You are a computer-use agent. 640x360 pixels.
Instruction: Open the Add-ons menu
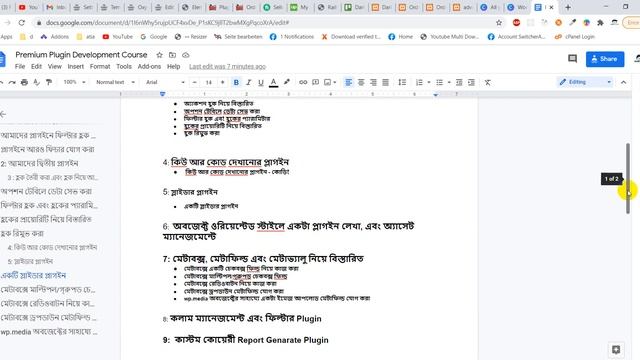(x=149, y=67)
